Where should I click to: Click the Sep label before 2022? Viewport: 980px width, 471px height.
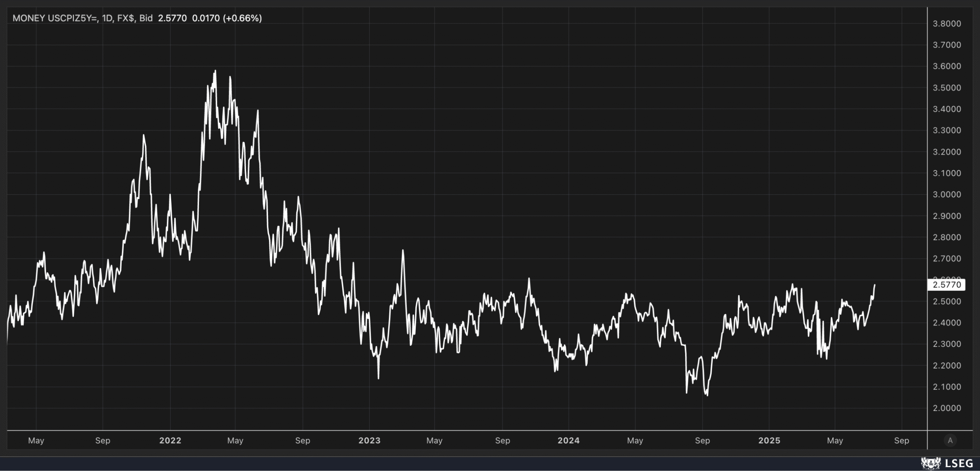103,441
